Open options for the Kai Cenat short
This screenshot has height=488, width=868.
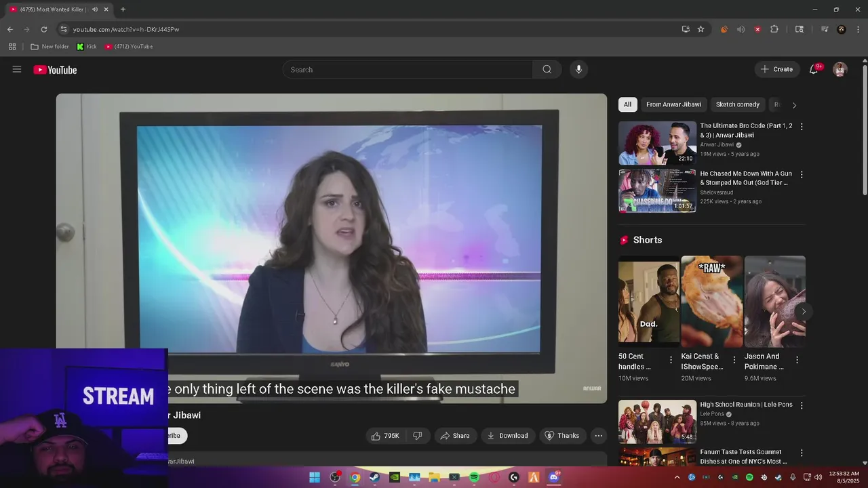734,360
